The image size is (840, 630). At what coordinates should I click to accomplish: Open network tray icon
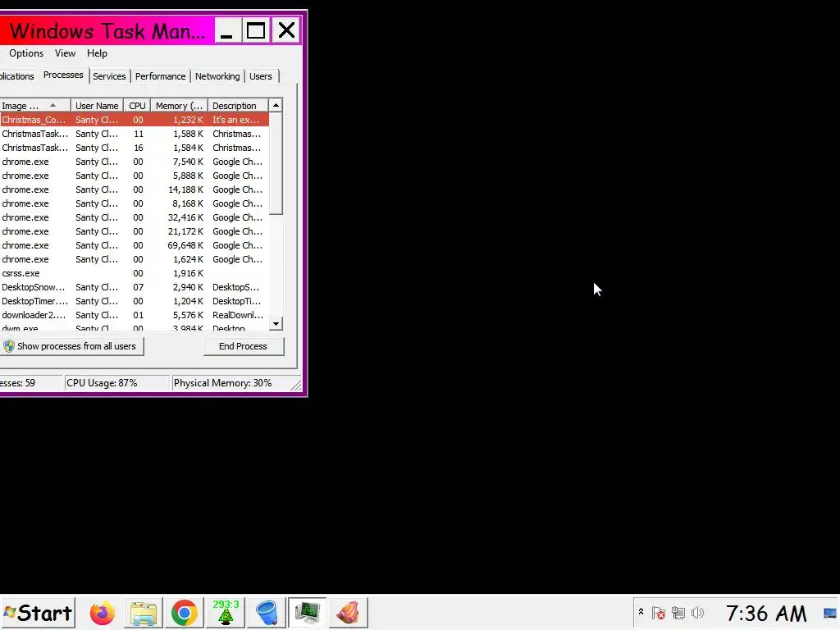[678, 613]
